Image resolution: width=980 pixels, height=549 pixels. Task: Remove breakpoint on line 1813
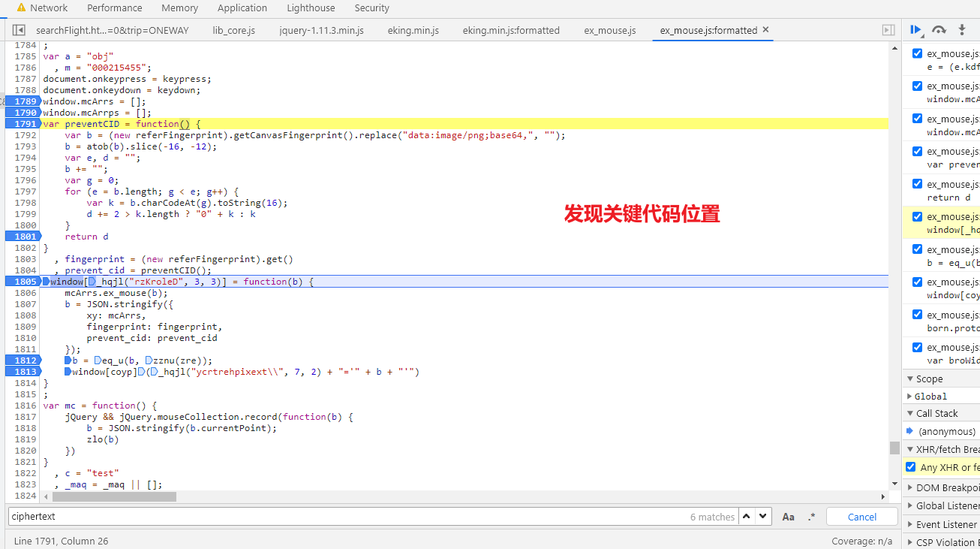pyautogui.click(x=23, y=372)
